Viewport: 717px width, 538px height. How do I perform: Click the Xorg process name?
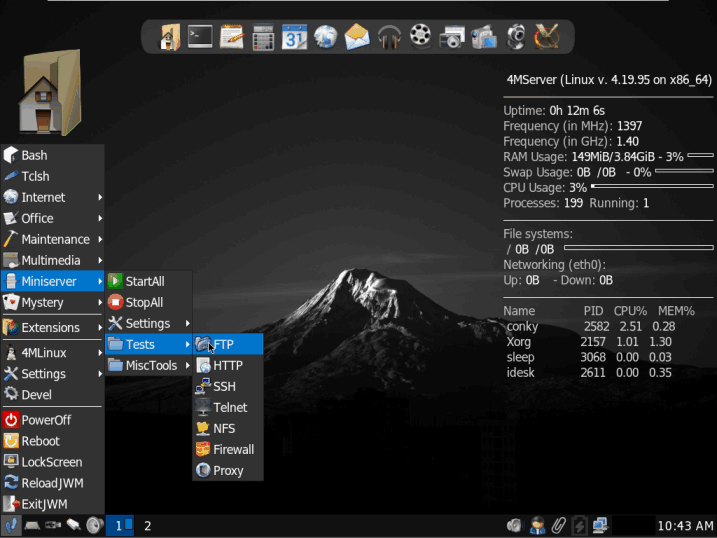pos(519,342)
